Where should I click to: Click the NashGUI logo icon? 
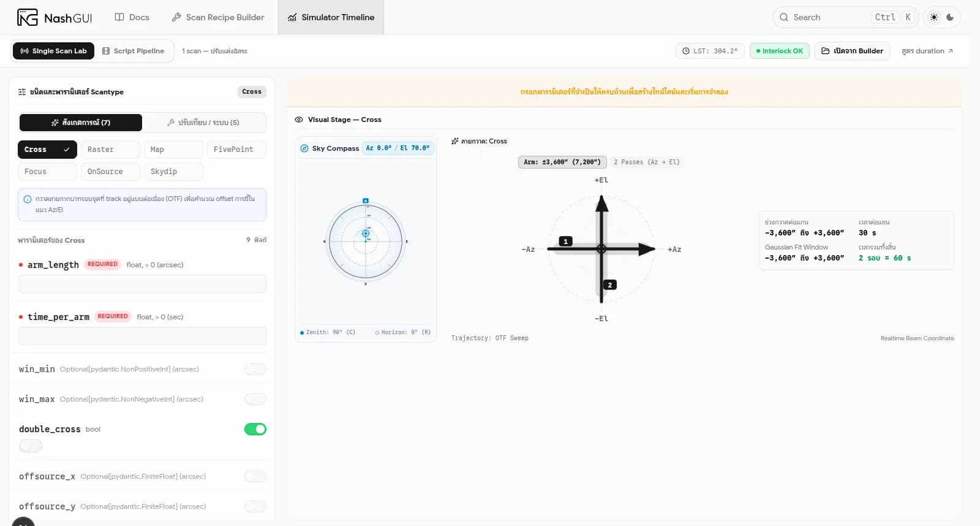click(x=28, y=17)
